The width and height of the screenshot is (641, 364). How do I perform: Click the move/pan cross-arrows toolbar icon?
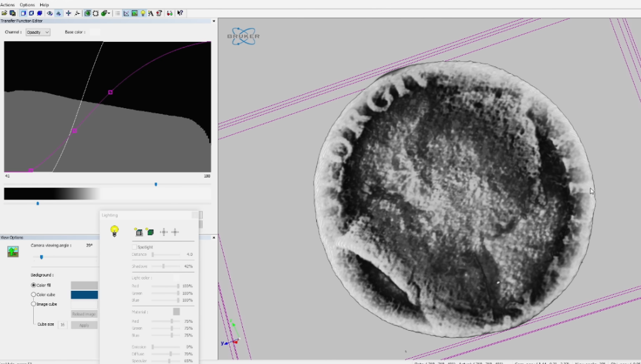(68, 13)
